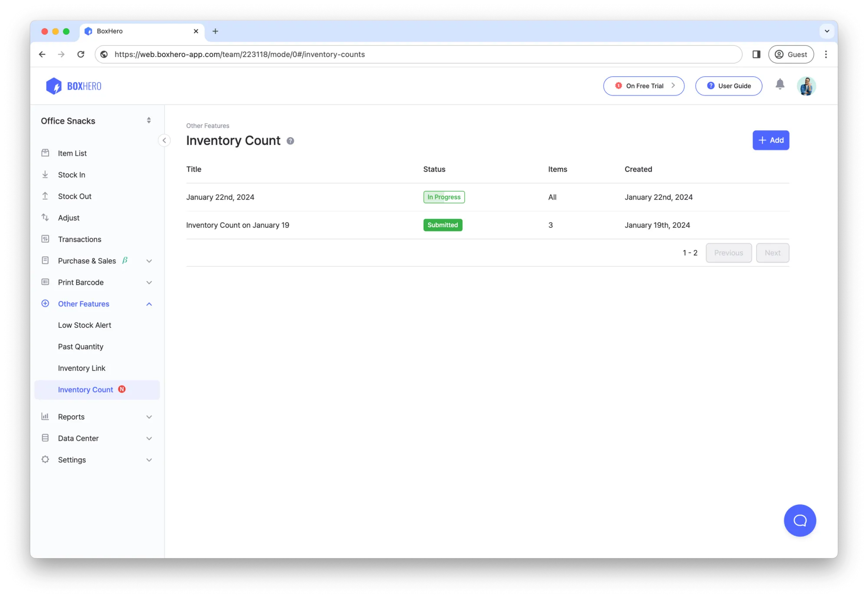The height and width of the screenshot is (598, 868).
Task: Collapse the Other Features section
Action: click(x=149, y=304)
